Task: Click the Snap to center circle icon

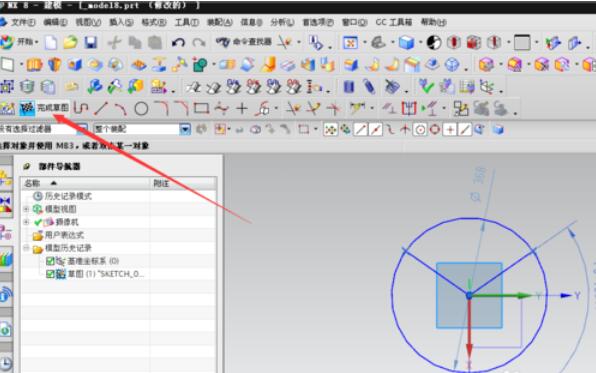Action: click(x=420, y=130)
